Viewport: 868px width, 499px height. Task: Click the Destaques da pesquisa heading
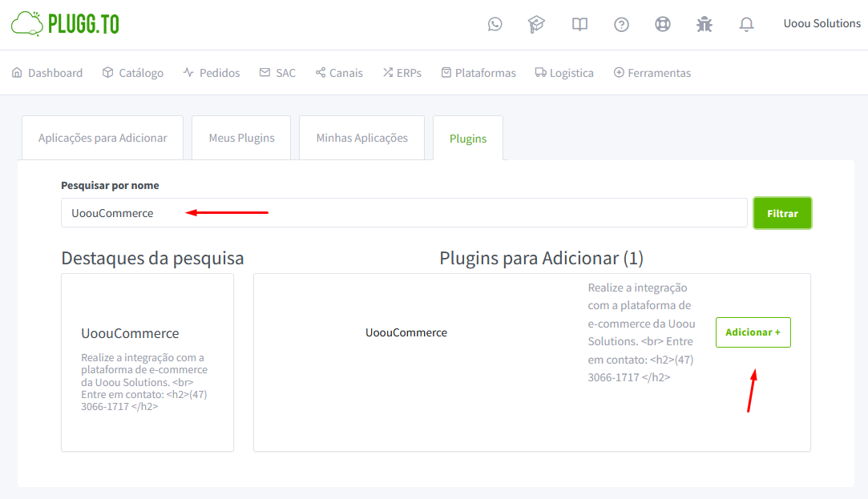(x=152, y=258)
